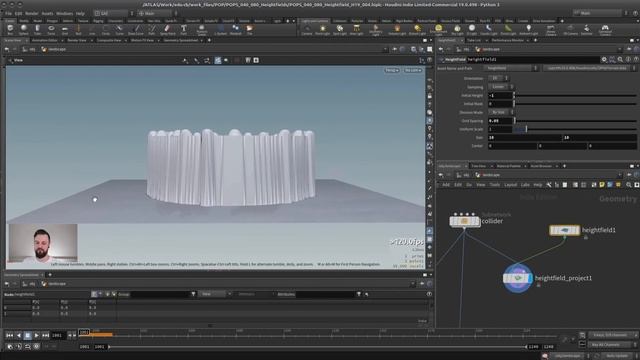
Task: Open the Key All Channels dropdown
Action: coord(613,345)
